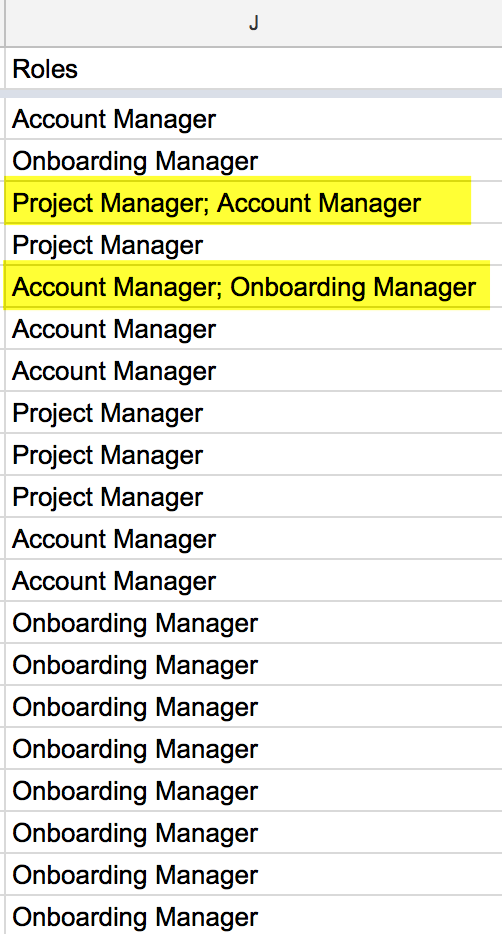Select Account Manager cell directly above Onboarding Manager block

(254, 581)
